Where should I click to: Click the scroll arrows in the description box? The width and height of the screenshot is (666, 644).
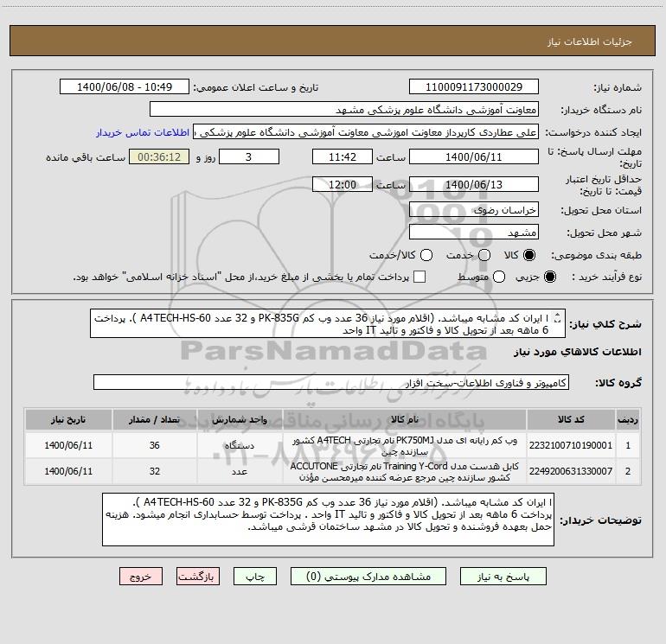(x=558, y=318)
